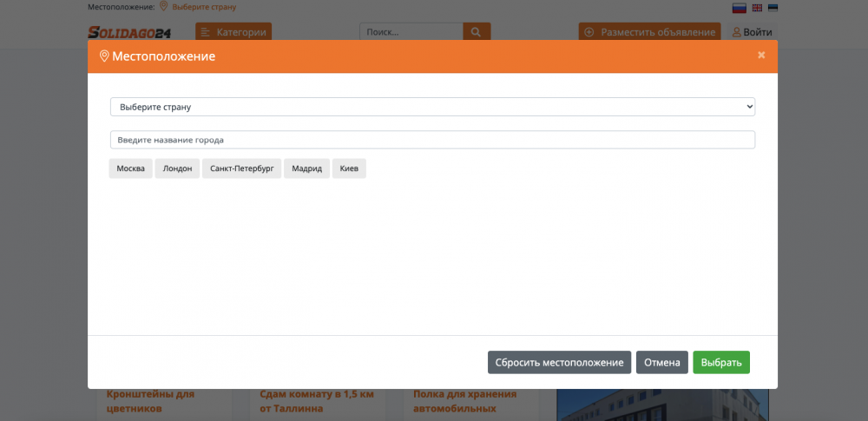Screen dimensions: 868x421
Task: Choose the Москва quick city button
Action: [x=131, y=168]
